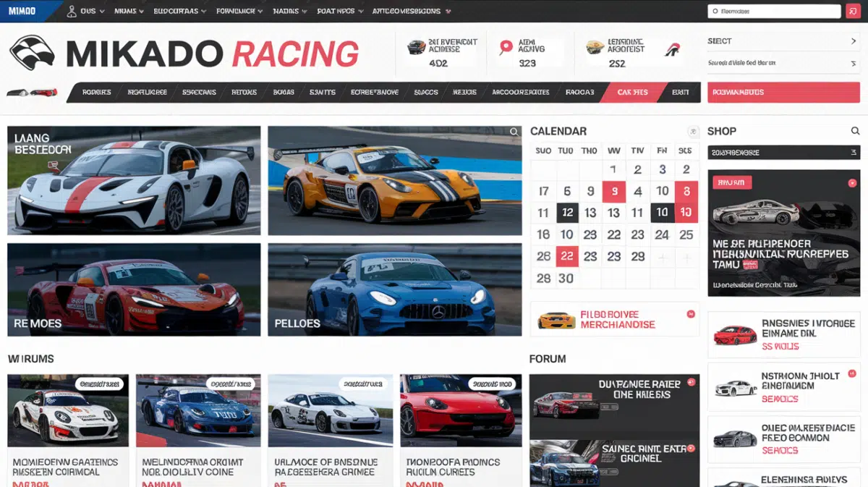Expand the OUS dropdown in top bar

pos(93,12)
